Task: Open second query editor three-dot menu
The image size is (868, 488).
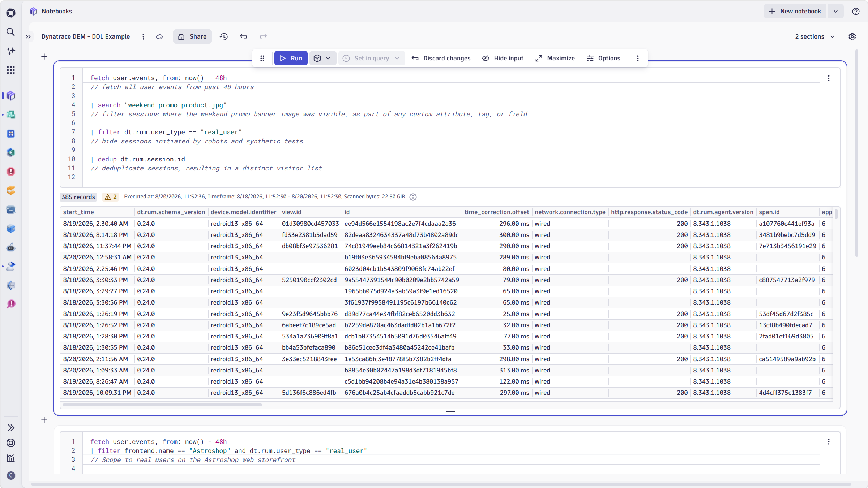Action: pos(829,442)
